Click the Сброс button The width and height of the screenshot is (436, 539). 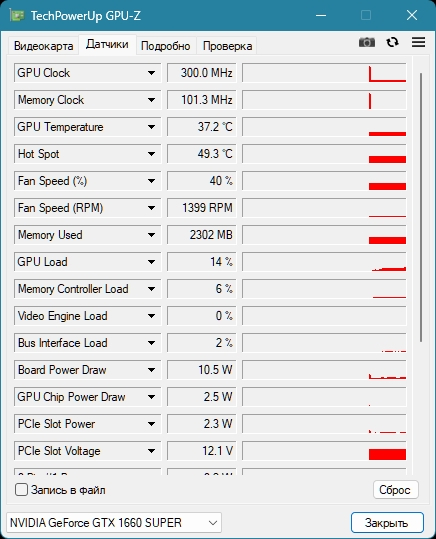click(x=395, y=490)
